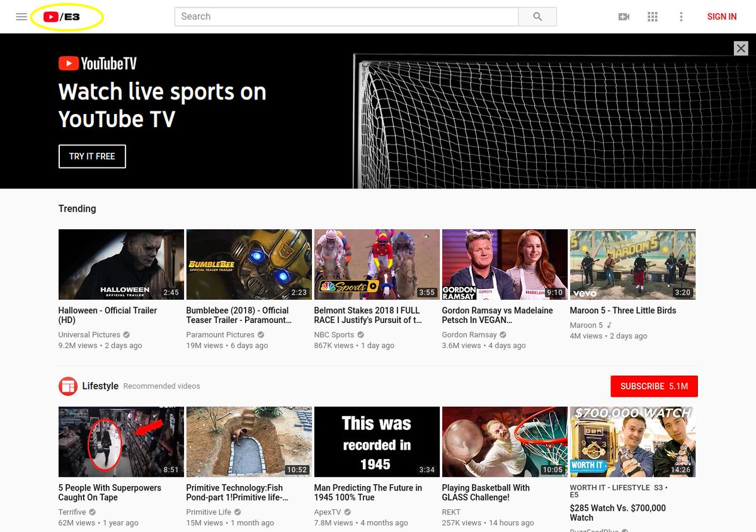Open '$285 Watch Vs. $700,000 Watch' title

618,513
